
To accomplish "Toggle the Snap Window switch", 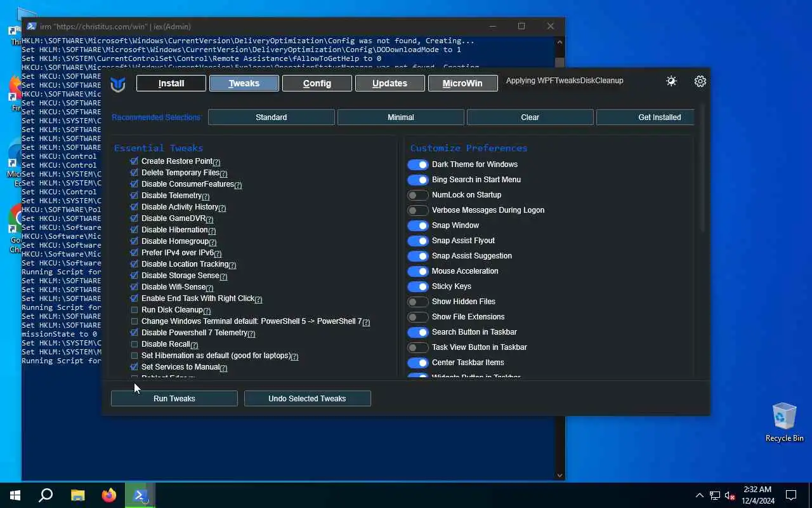I will (418, 225).
